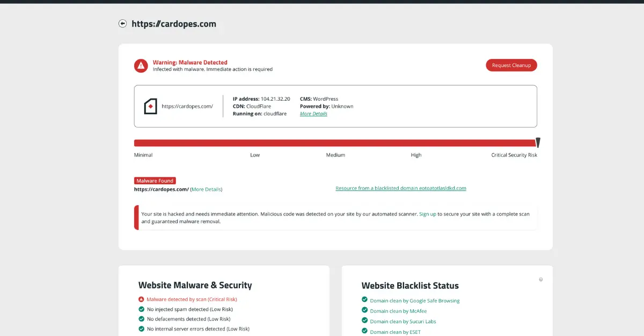Click the https://cardopes.com page title
The image size is (644, 336).
pos(174,24)
